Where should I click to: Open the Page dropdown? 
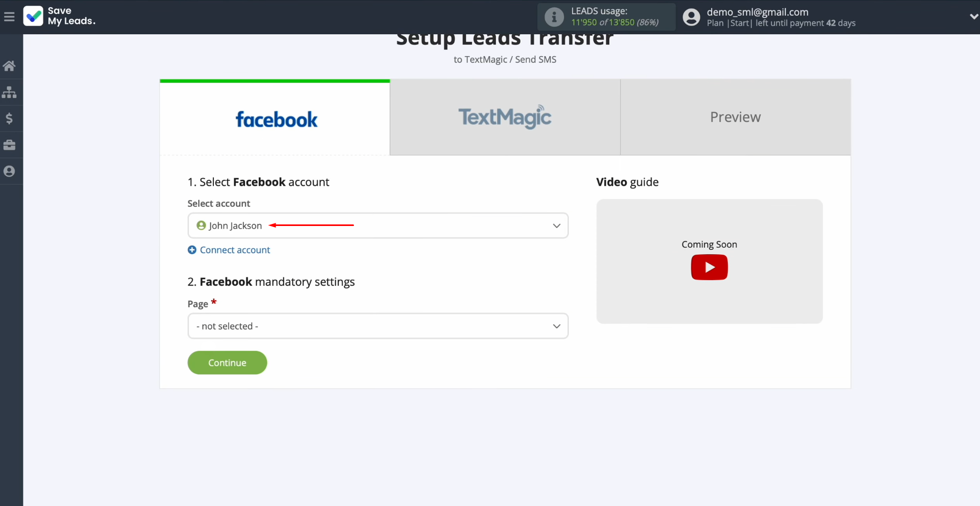click(x=378, y=326)
